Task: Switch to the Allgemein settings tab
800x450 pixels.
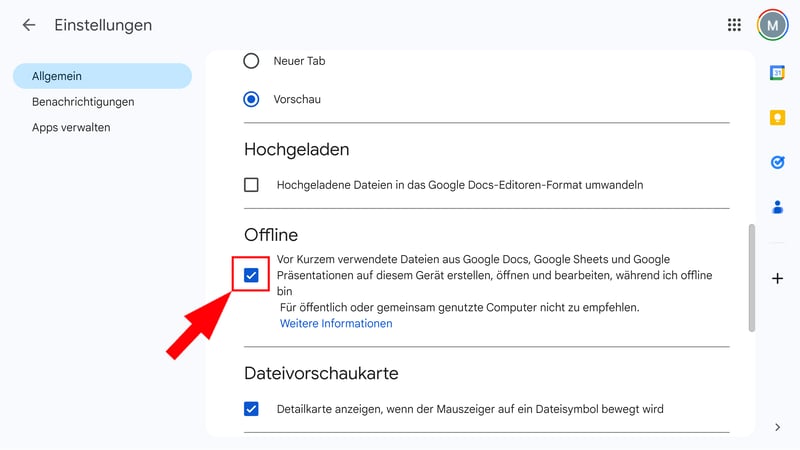Action: coord(57,76)
